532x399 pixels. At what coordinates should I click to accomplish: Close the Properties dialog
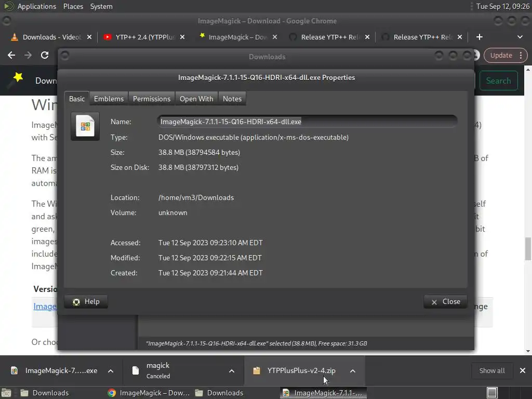[445, 302]
